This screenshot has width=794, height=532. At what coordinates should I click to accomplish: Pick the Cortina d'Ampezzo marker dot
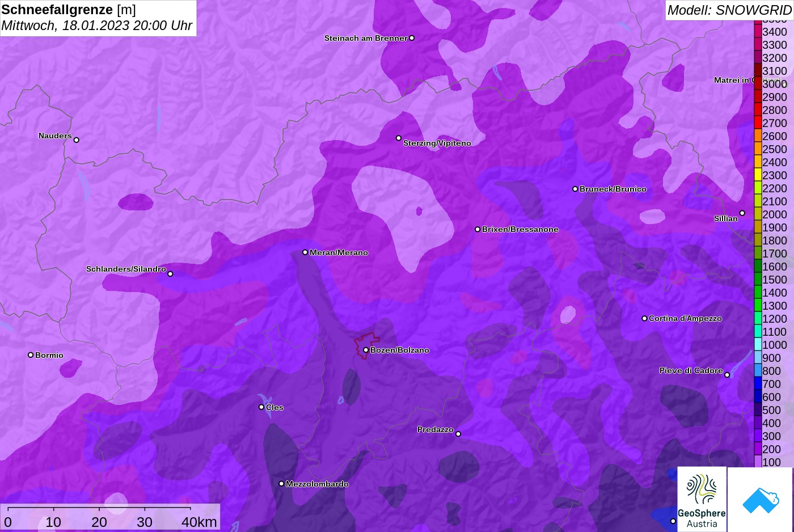644,318
